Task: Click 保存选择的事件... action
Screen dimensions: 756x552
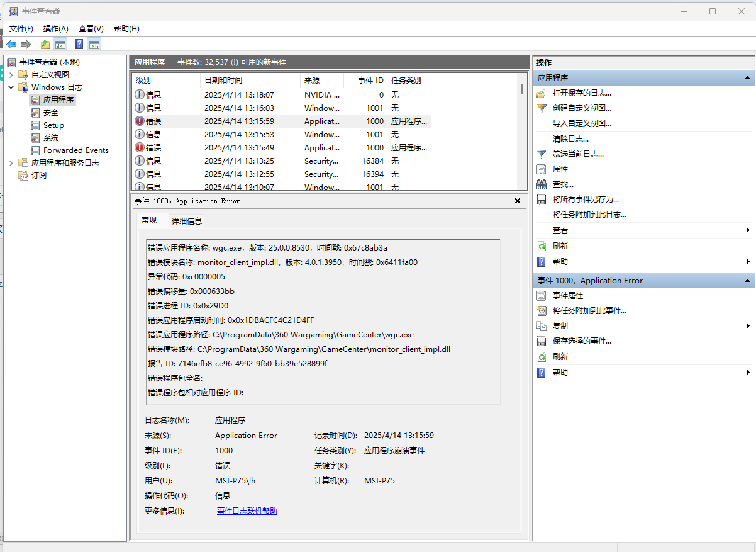Action: pos(582,341)
